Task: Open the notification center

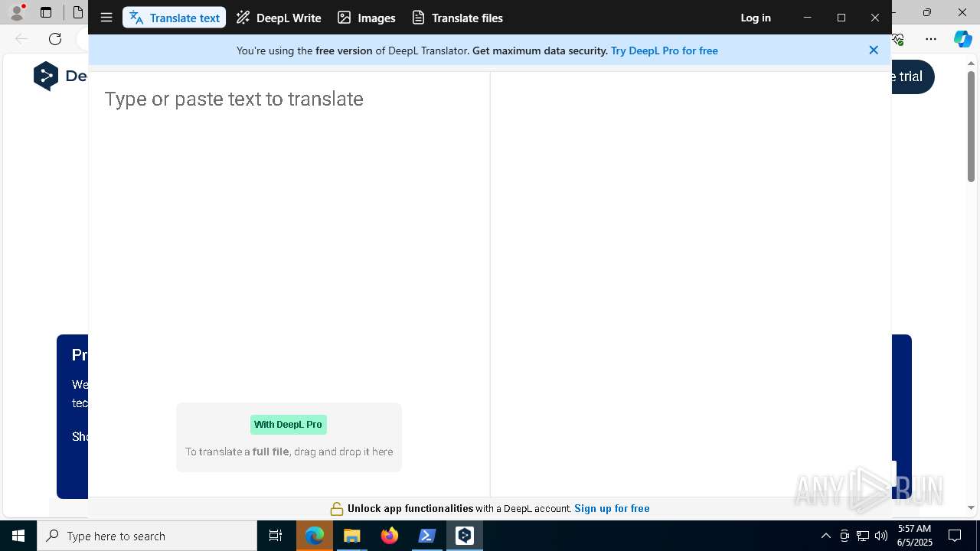Action: pyautogui.click(x=955, y=536)
